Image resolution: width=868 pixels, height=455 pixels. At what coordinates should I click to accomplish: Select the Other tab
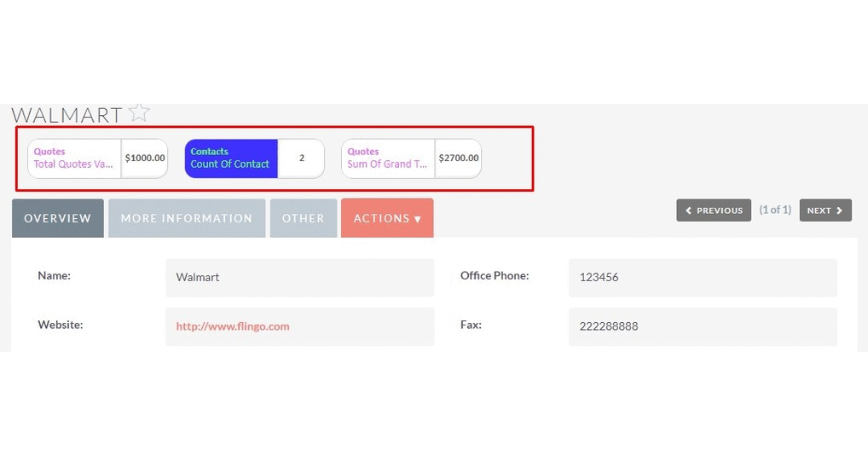304,218
